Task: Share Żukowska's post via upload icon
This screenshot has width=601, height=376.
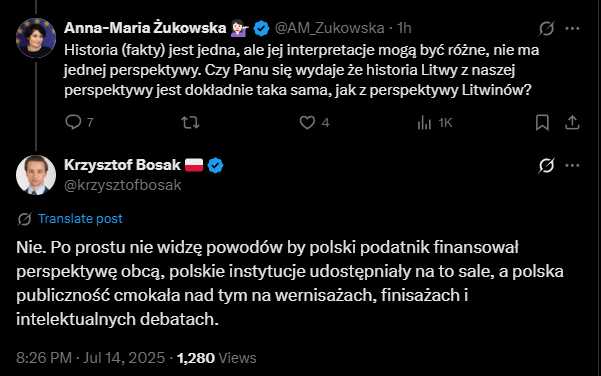Action: click(x=572, y=122)
